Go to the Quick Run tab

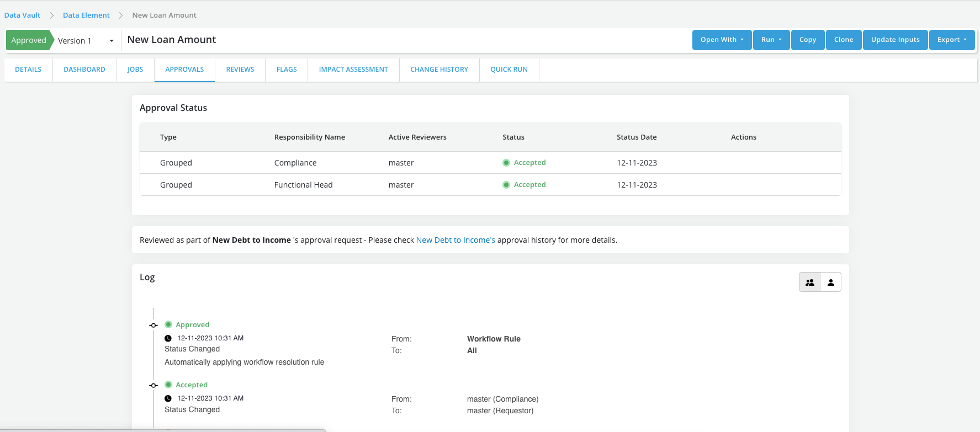point(508,70)
